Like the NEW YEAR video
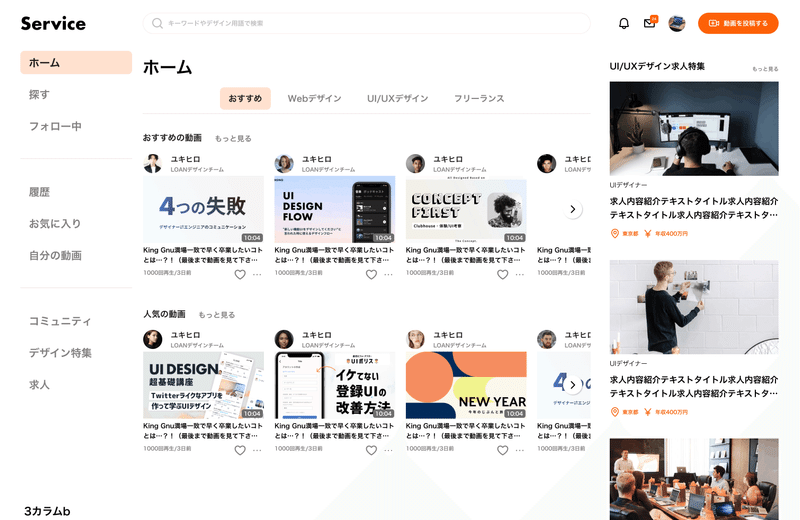The image size is (800, 520). click(503, 450)
